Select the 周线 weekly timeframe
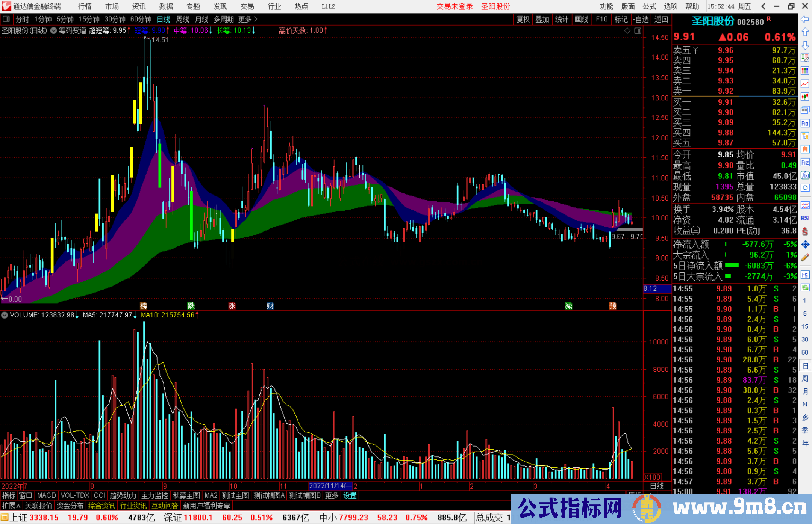 point(183,19)
